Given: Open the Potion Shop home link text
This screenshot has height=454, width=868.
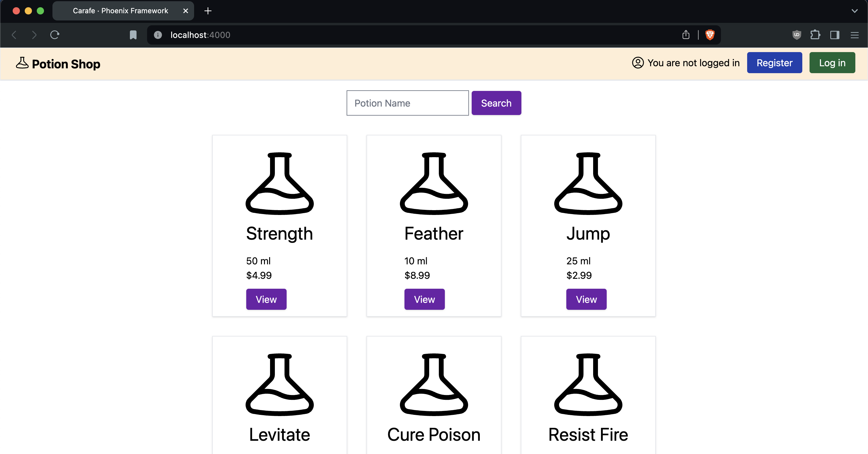Looking at the screenshot, I should tap(66, 64).
